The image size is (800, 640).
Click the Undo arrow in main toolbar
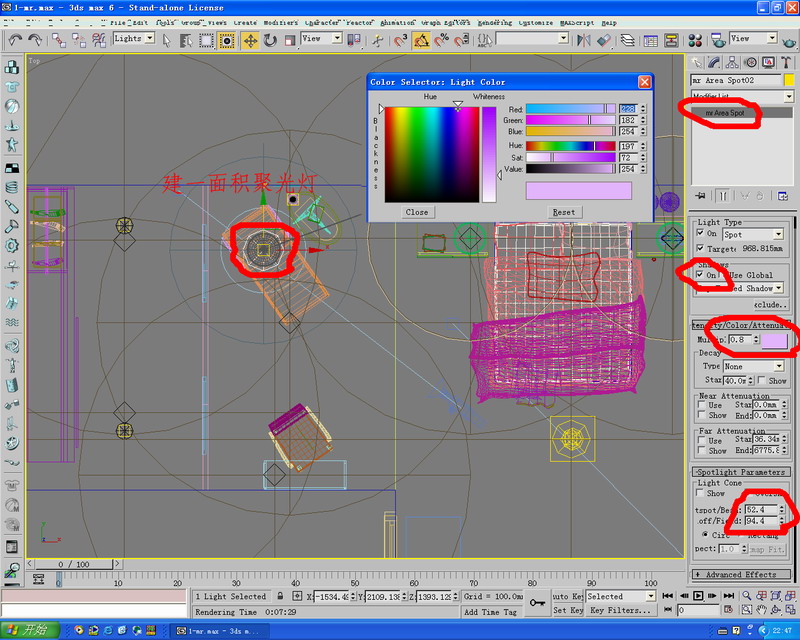(x=13, y=39)
